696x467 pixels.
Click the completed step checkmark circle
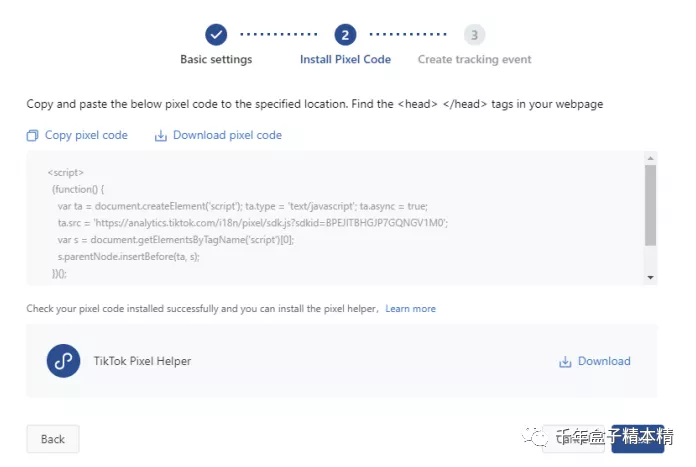tap(216, 35)
